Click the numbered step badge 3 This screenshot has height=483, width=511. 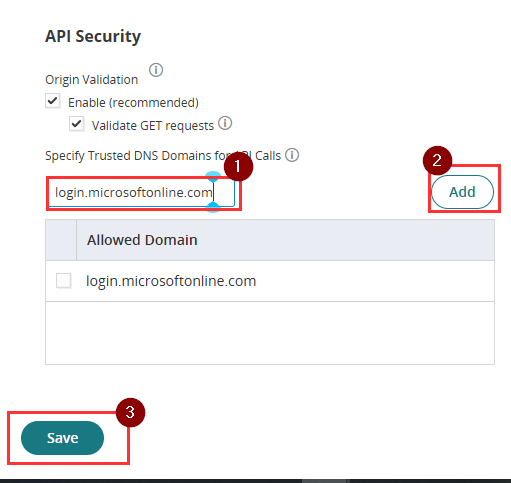pos(130,412)
